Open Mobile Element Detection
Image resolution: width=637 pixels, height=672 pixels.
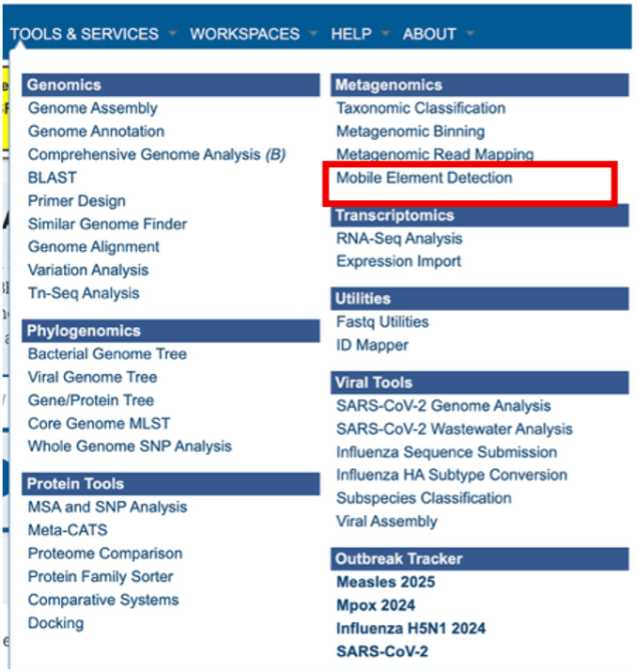click(x=425, y=178)
